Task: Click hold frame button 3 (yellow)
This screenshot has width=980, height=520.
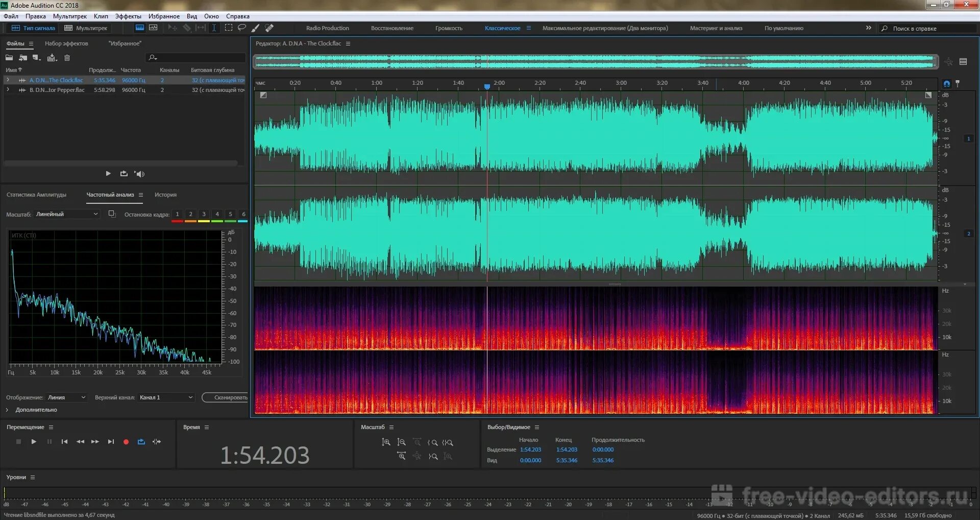Action: 204,215
